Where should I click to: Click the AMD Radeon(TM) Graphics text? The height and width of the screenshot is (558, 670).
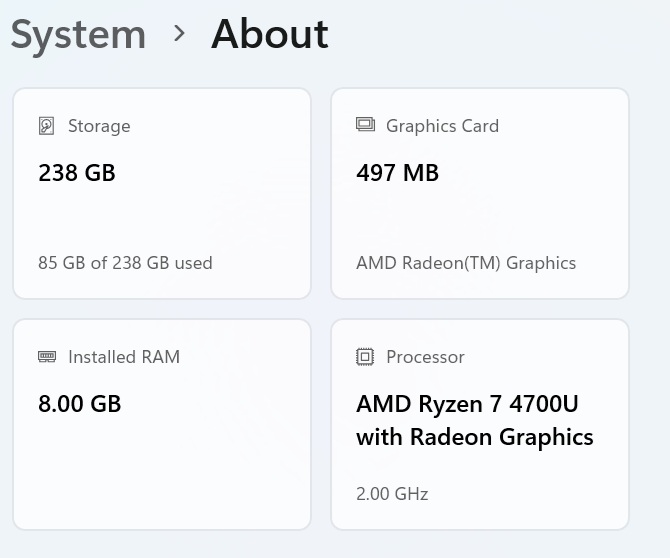pos(466,263)
